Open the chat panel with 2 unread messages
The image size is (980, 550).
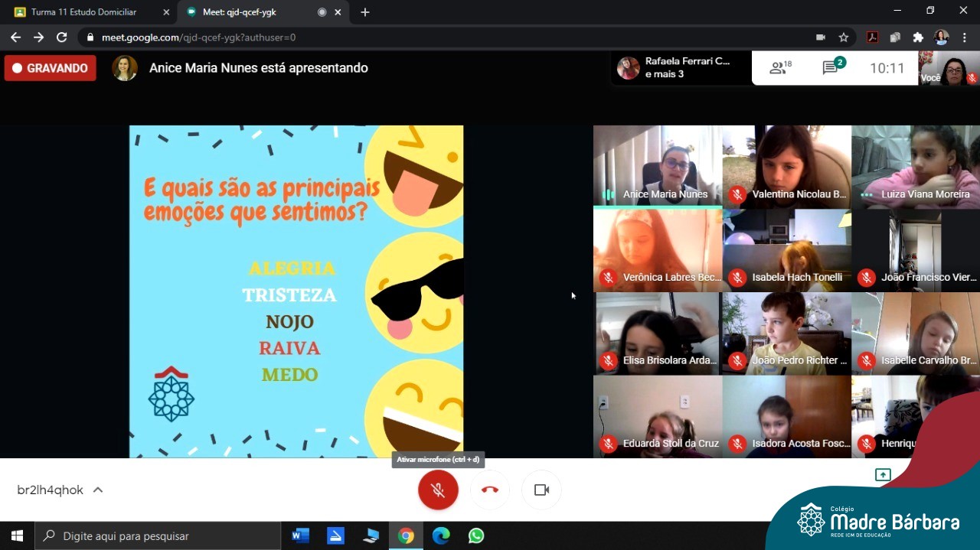832,68
